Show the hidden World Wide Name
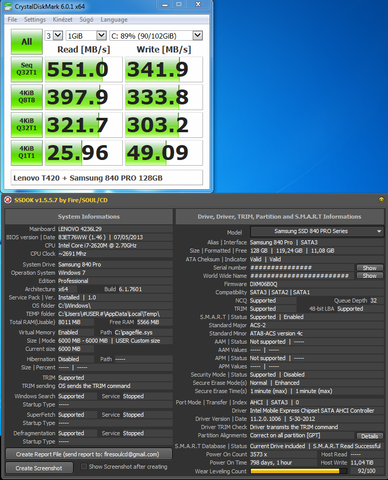This screenshot has width=388, height=480. [370, 276]
